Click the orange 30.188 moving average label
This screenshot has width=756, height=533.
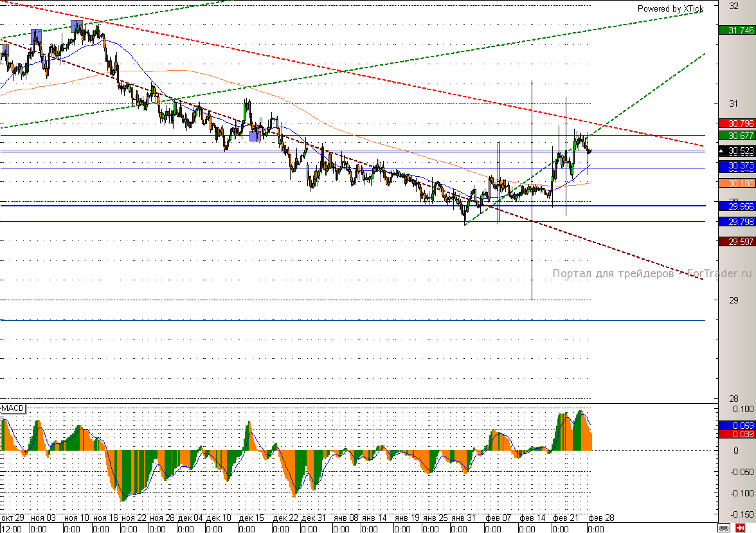(736, 183)
